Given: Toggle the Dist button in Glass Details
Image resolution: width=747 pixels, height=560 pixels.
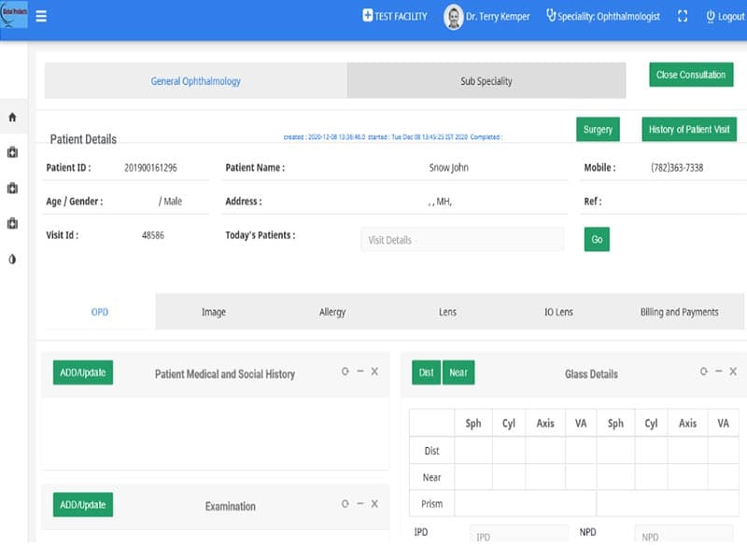Looking at the screenshot, I should (x=426, y=372).
